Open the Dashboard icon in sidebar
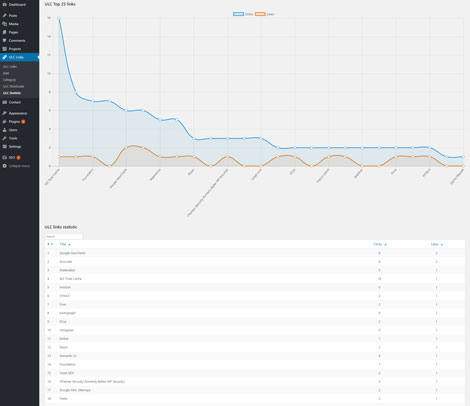The height and width of the screenshot is (406, 470). pyautogui.click(x=4, y=5)
